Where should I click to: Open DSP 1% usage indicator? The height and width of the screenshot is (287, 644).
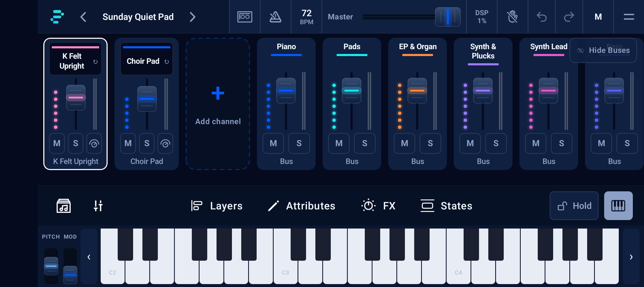click(x=482, y=17)
